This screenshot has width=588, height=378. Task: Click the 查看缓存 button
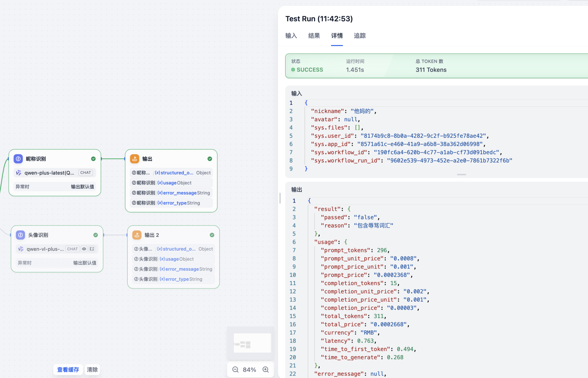click(x=68, y=369)
